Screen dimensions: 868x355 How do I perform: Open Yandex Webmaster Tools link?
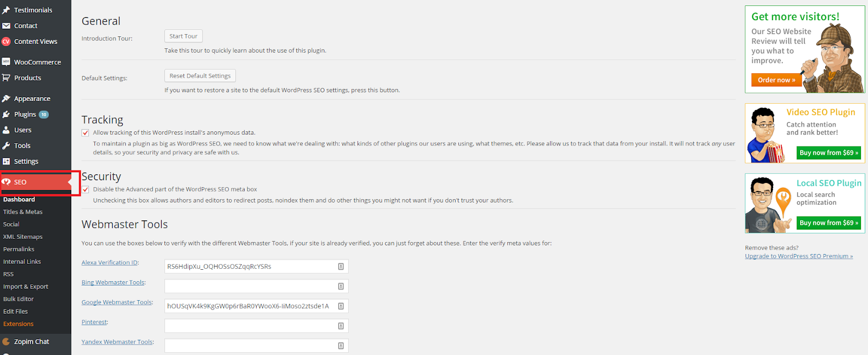coord(117,342)
